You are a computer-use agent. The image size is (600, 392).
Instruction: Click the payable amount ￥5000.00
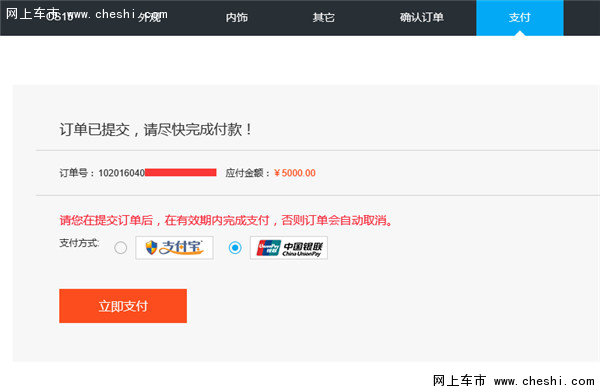coord(295,173)
